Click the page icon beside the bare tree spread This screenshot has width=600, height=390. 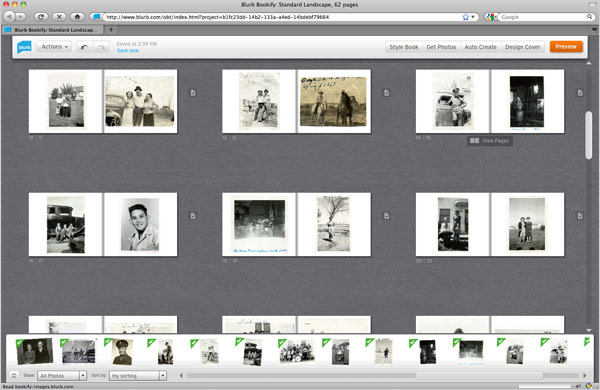[x=386, y=216]
